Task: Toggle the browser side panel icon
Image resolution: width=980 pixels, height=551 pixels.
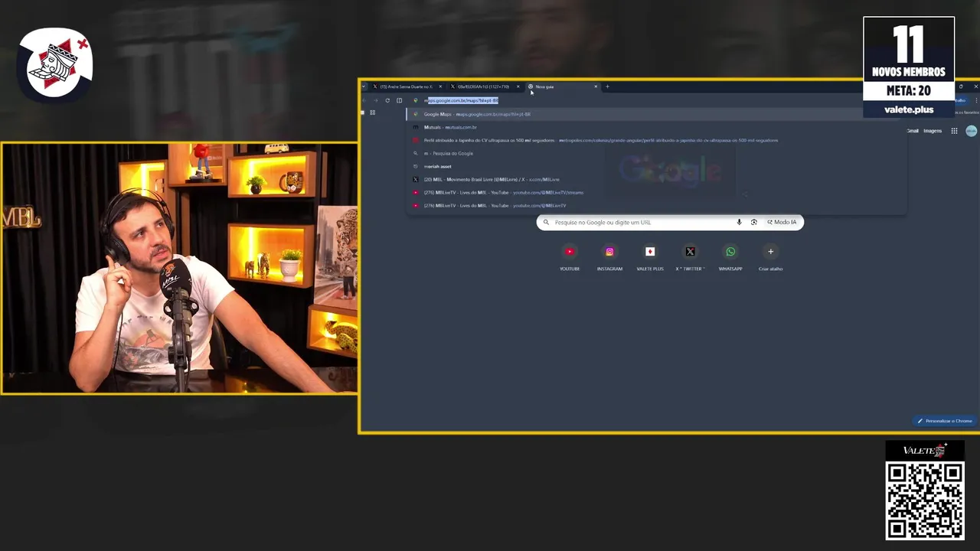Action: tap(399, 100)
